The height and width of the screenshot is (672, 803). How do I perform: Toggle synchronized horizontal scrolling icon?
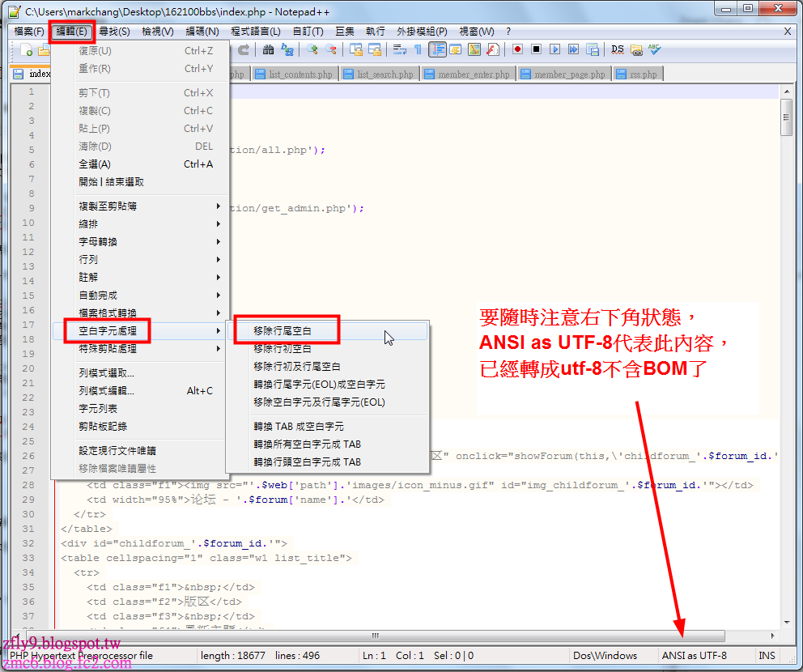[375, 49]
